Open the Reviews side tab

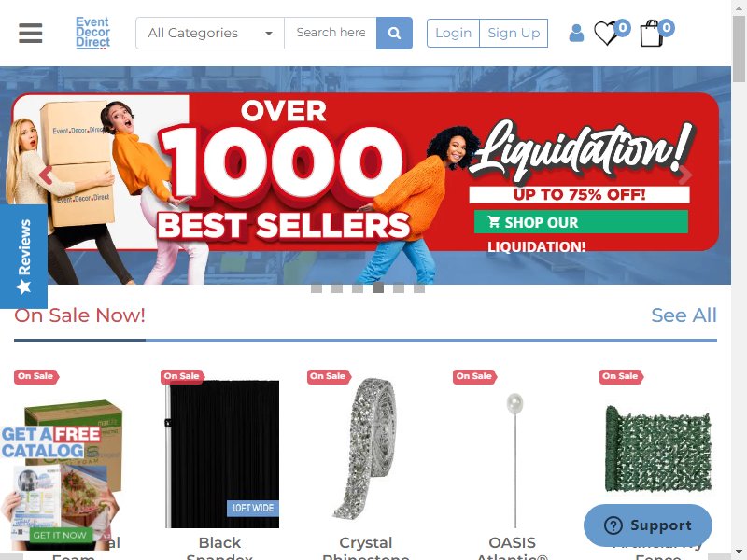click(24, 257)
